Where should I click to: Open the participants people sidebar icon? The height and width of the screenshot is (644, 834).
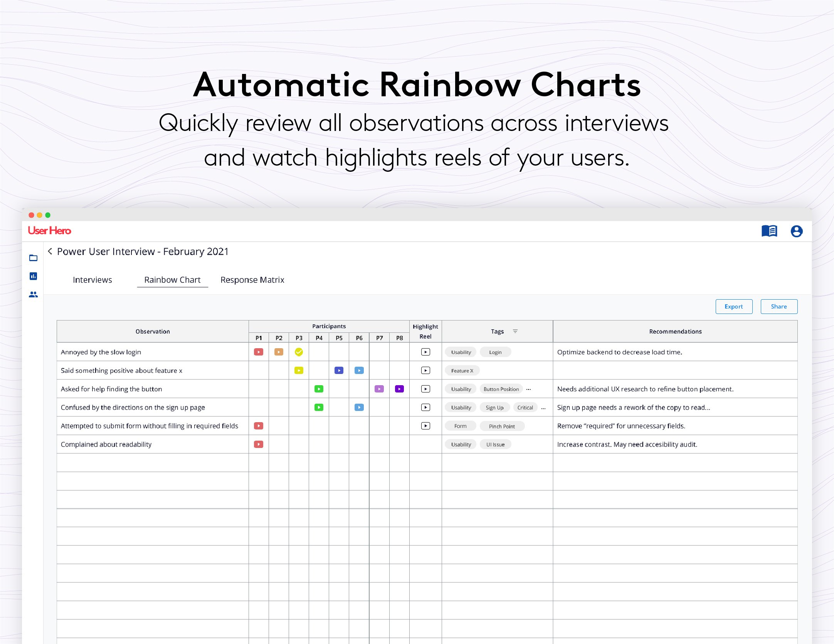coord(33,295)
